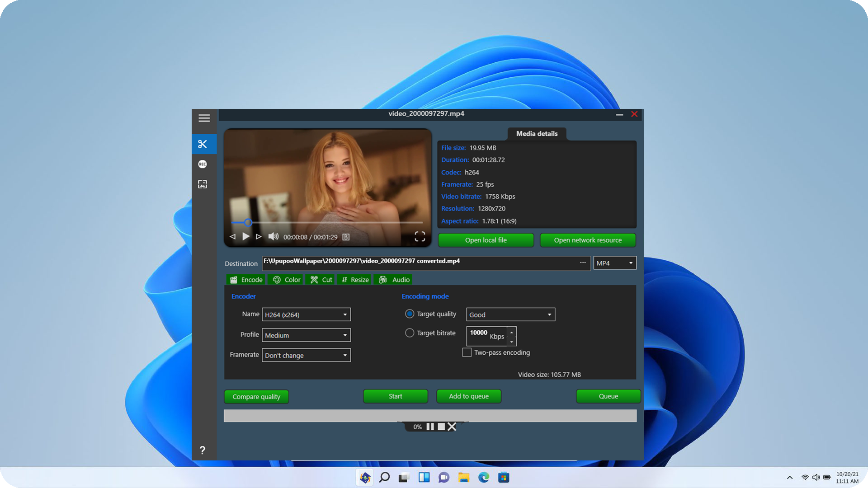
Task: Open the Good quality dropdown
Action: 510,314
